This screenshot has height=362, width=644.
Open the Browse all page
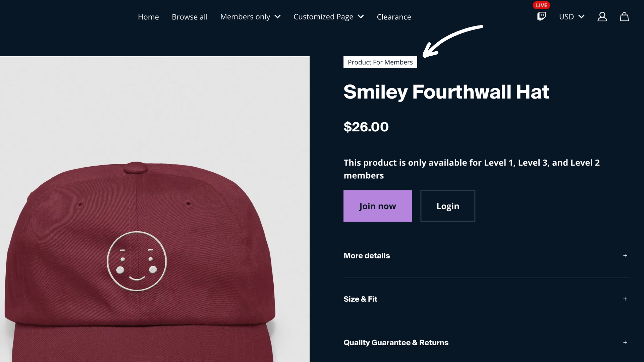[190, 16]
